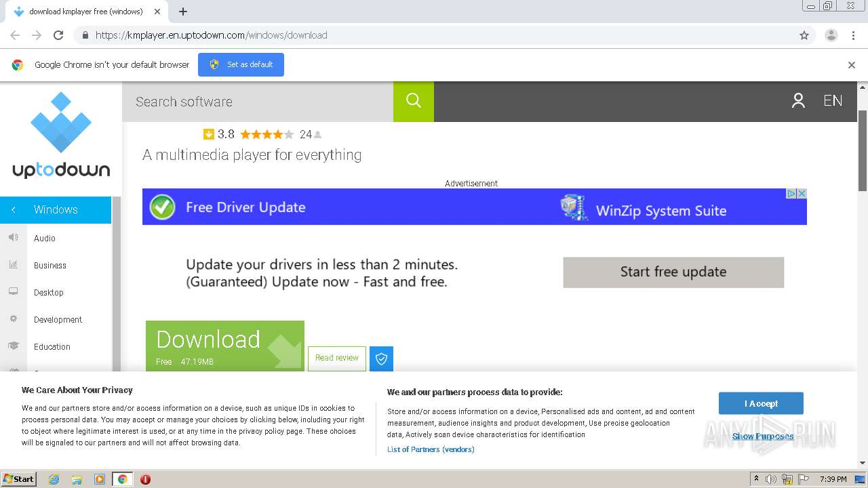This screenshot has width=868, height=488.
Task: Click the star rating display
Action: [267, 134]
